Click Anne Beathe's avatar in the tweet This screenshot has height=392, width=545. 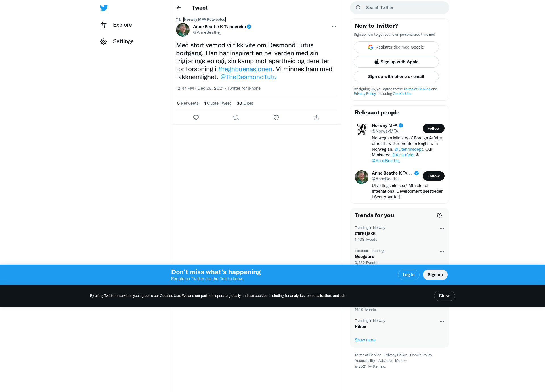[183, 30]
